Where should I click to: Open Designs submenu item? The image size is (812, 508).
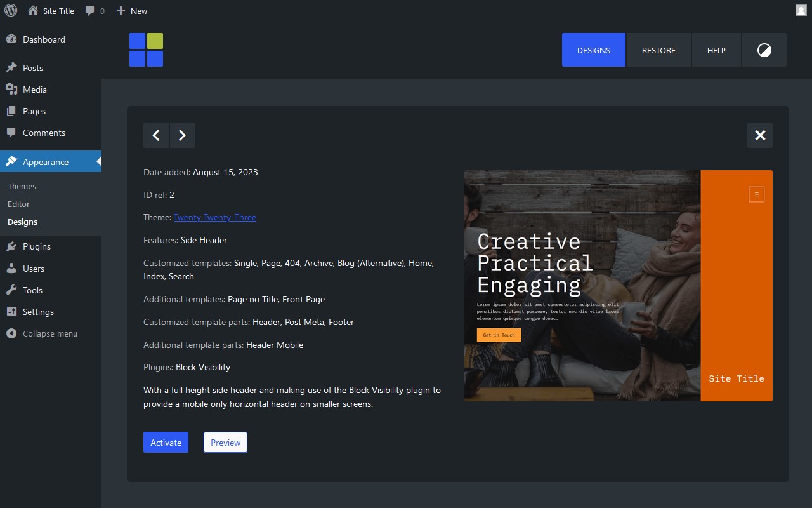23,222
